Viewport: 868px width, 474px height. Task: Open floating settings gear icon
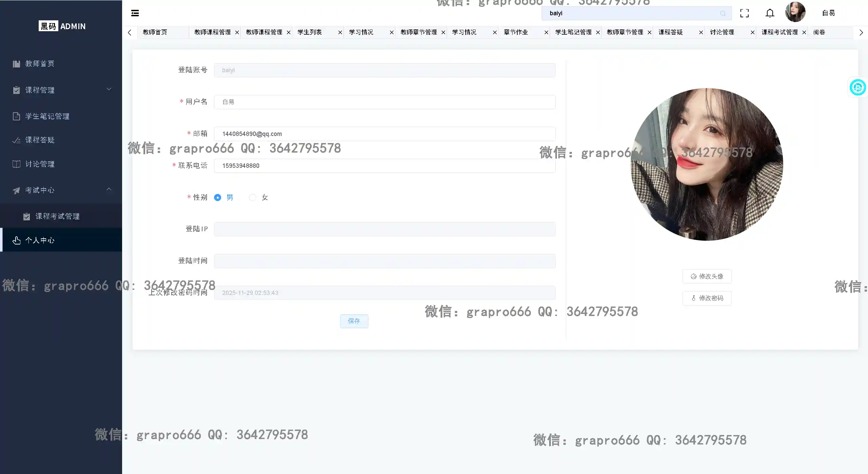[x=857, y=87]
